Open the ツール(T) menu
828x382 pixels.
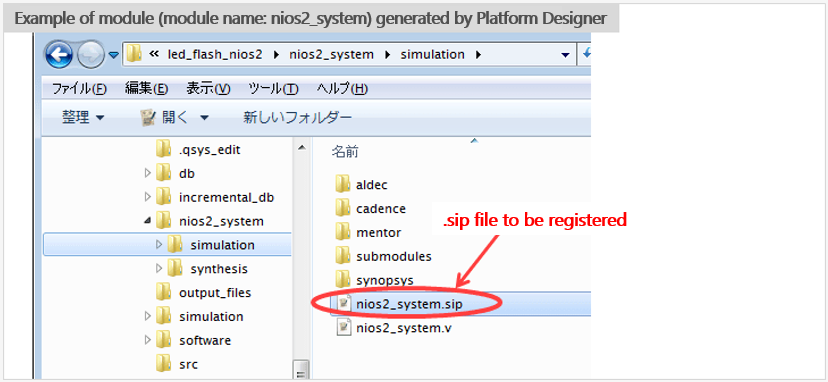coord(274,89)
